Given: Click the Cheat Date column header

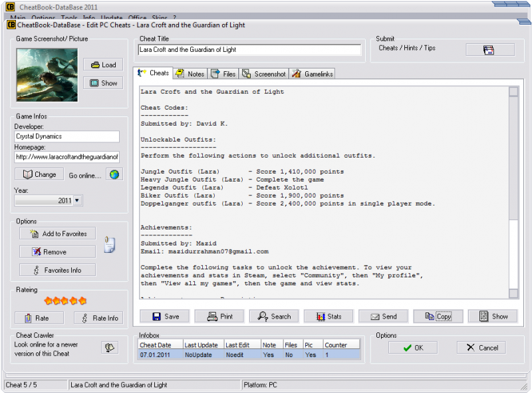Looking at the screenshot, I should point(161,345).
